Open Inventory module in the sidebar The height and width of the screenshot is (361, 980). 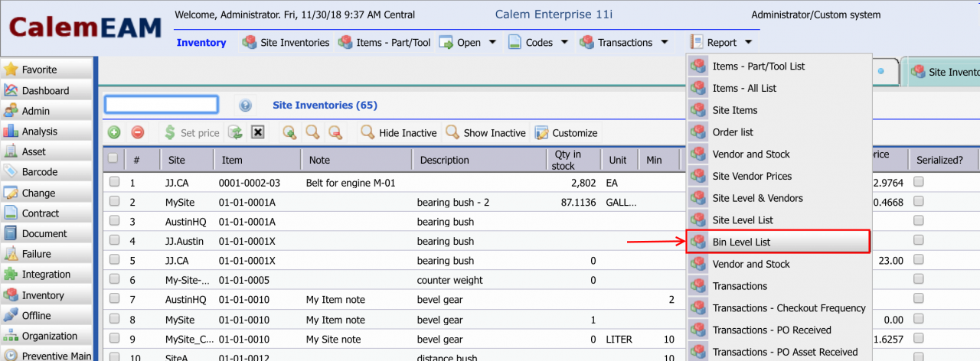pos(47,295)
